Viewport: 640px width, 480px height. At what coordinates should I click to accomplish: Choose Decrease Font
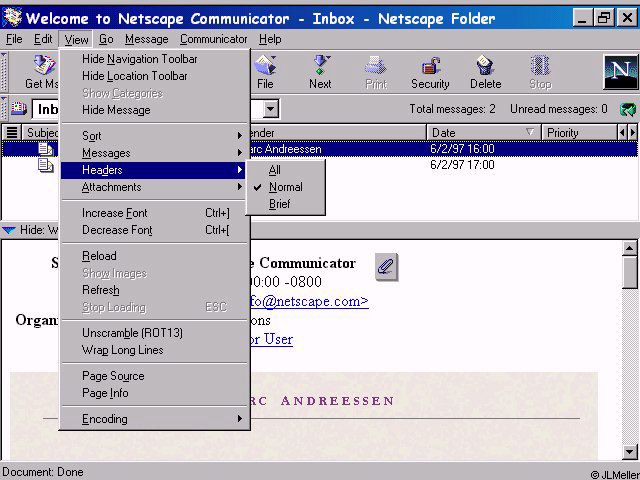tap(155, 230)
